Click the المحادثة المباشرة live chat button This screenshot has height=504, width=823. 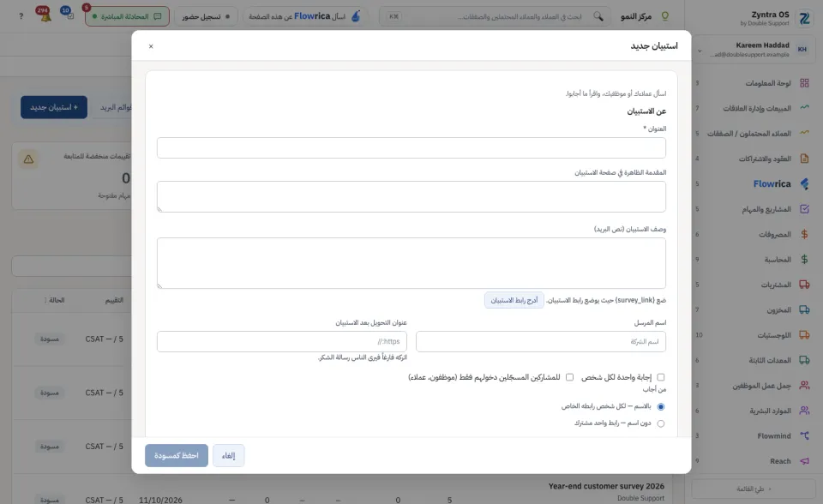127,16
